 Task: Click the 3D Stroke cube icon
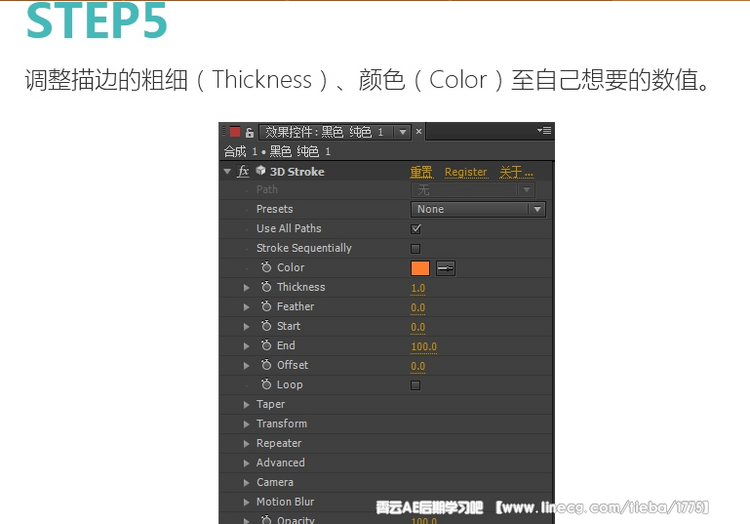pyautogui.click(x=261, y=170)
